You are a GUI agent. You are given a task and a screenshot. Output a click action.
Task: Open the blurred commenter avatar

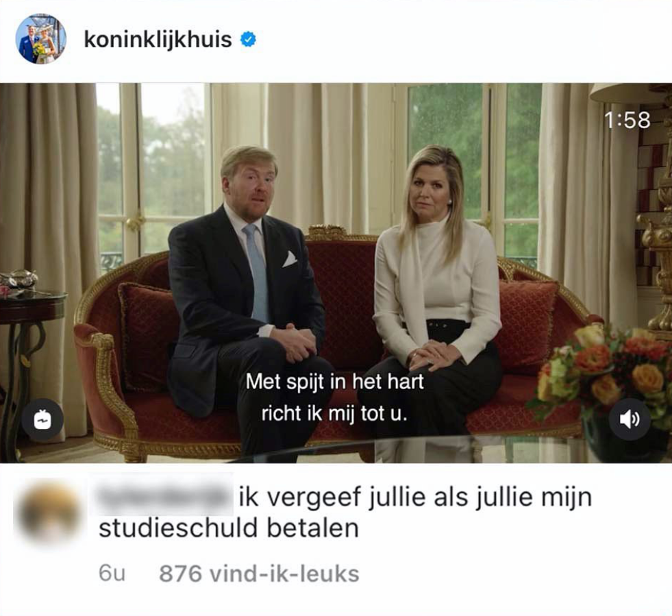48,513
